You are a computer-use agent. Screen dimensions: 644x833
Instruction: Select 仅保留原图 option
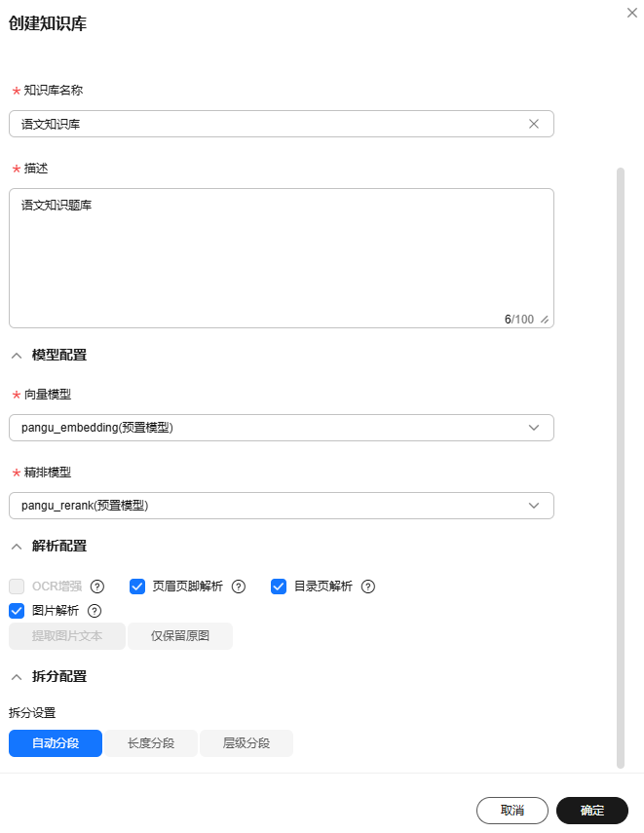(x=180, y=636)
